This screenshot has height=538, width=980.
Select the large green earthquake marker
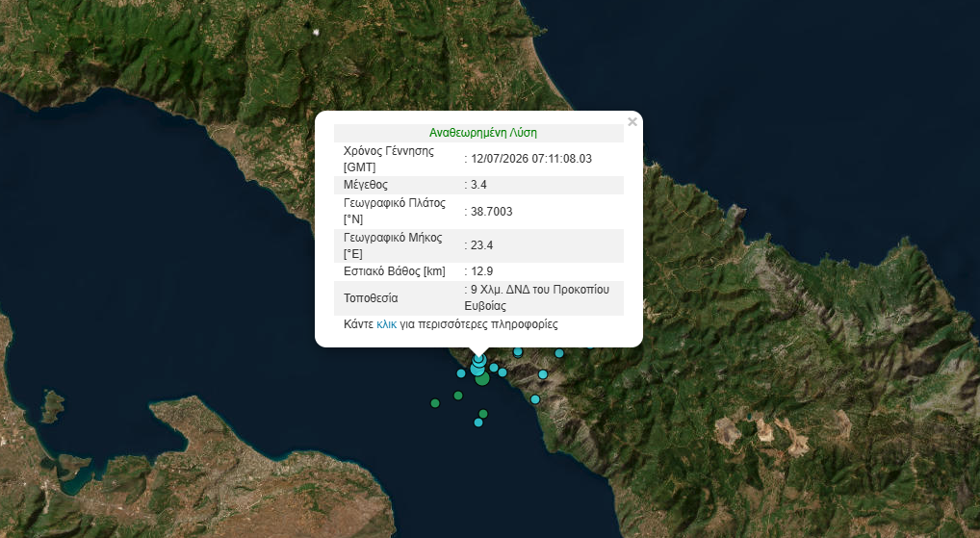coord(482,378)
